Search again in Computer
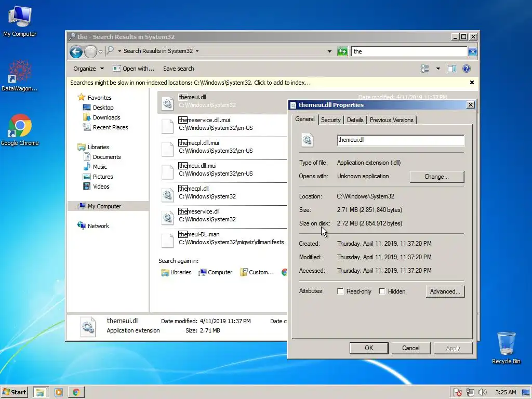This screenshot has width=532, height=399. [216, 272]
